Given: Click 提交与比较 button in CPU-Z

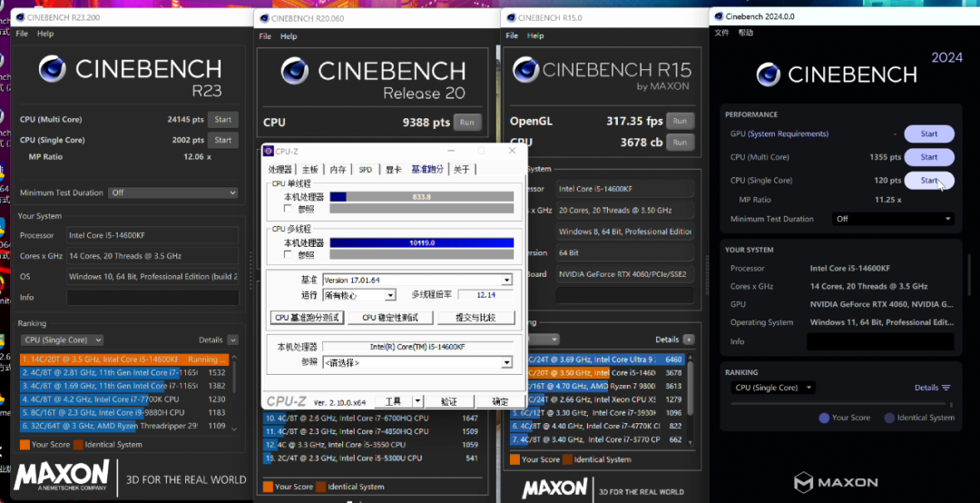Looking at the screenshot, I should click(475, 317).
